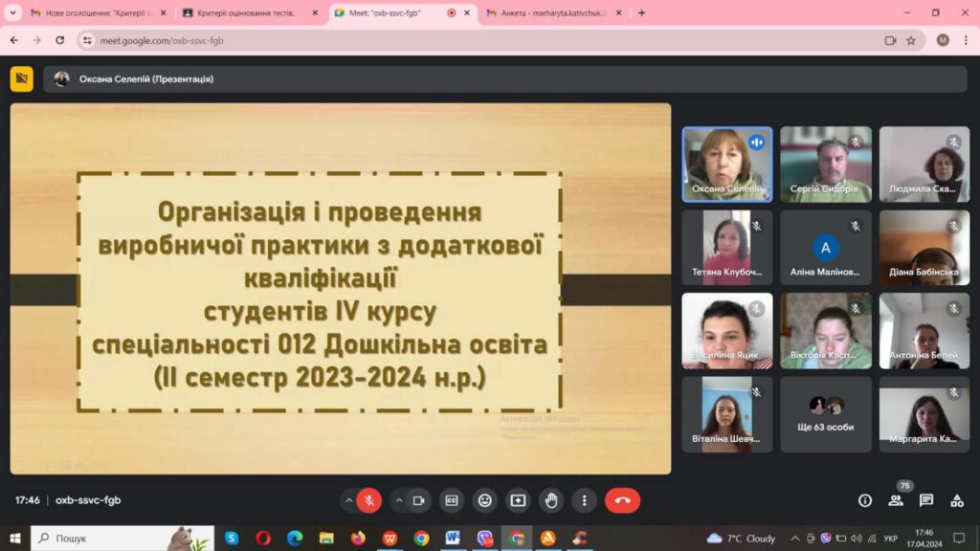Open the emoji reactions panel
The image size is (980, 551).
(x=485, y=500)
